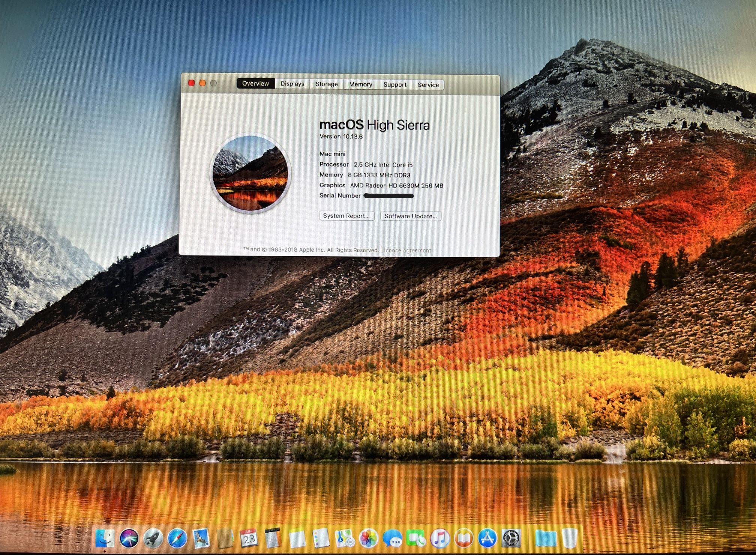
Task: Click the AMD Radeon HD 6630M value
Action: click(x=397, y=186)
